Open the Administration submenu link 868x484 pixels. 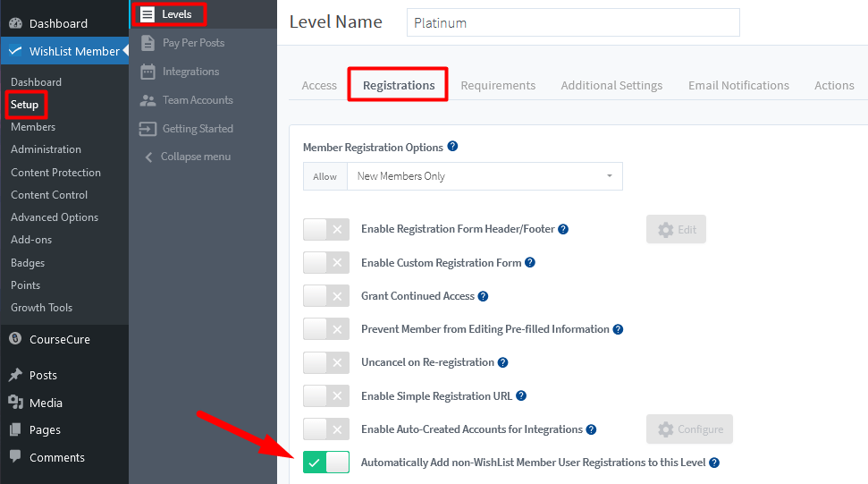point(46,149)
